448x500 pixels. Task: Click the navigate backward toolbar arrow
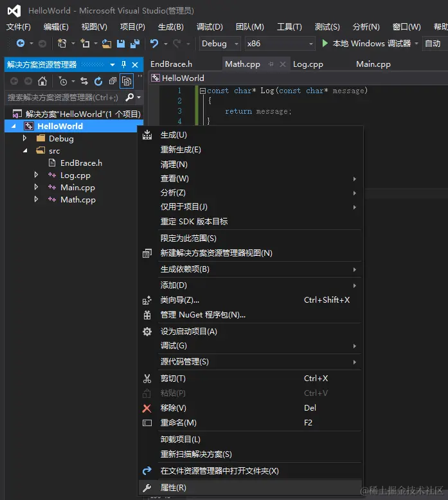coord(21,43)
